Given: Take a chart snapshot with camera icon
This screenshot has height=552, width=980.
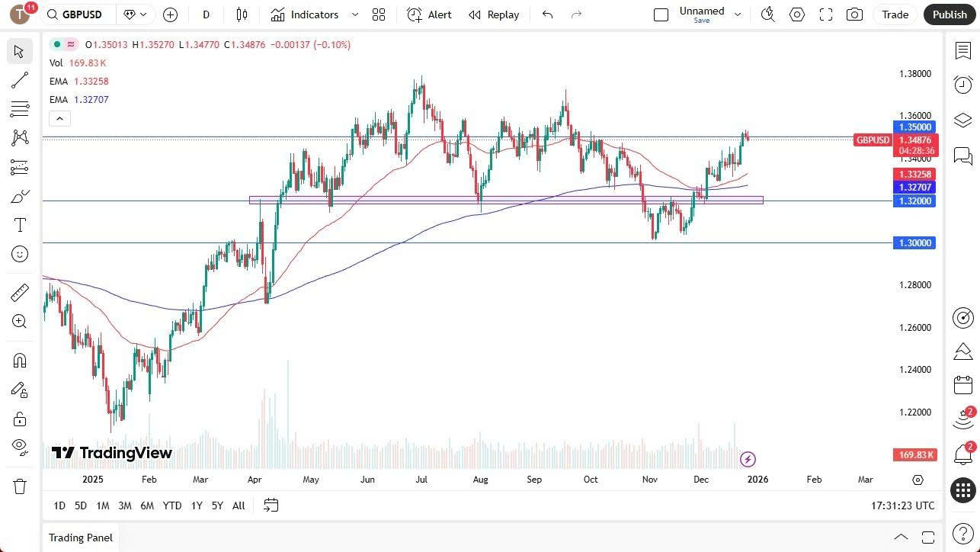Looking at the screenshot, I should pyautogui.click(x=855, y=14).
